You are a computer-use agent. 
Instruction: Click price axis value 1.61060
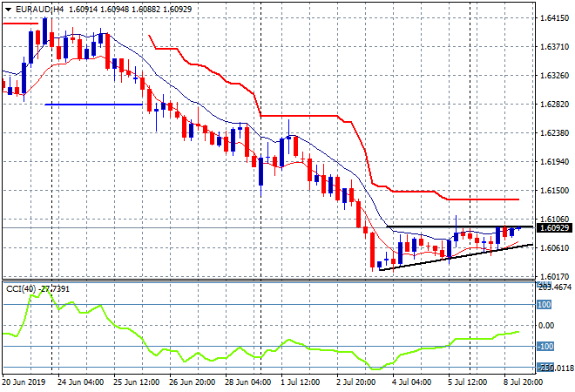coord(554,219)
